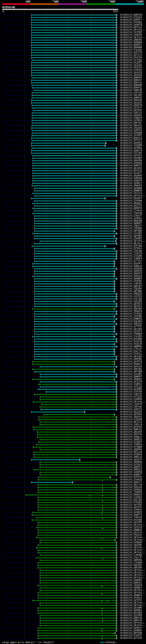Click the UniRef100_P78754 label
This screenshot has width=146, height=644.
coord(131,392)
